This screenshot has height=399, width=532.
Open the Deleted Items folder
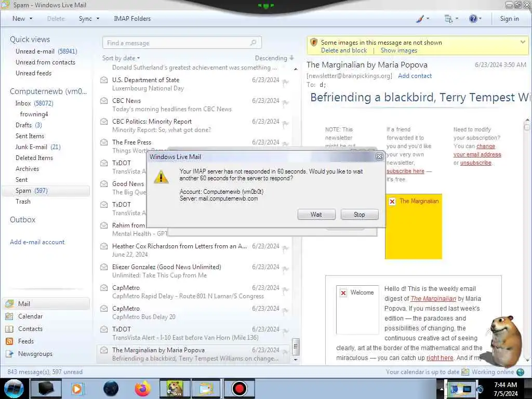[34, 158]
